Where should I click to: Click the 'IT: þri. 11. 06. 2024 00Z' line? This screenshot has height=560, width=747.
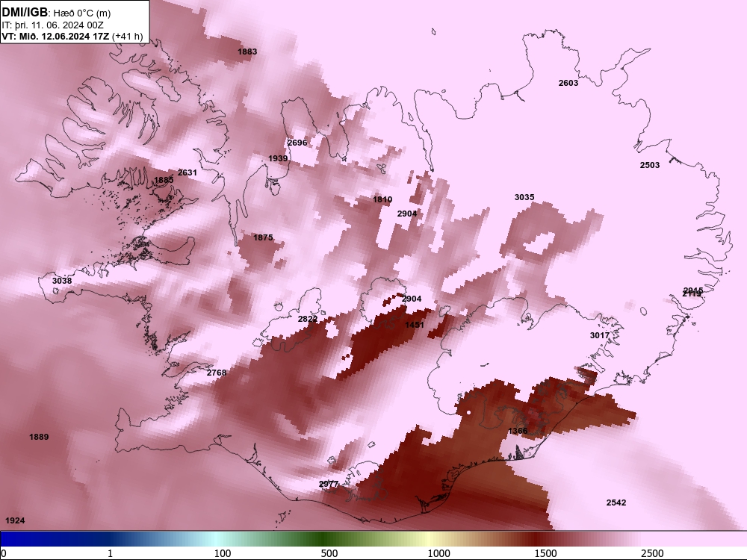52,25
